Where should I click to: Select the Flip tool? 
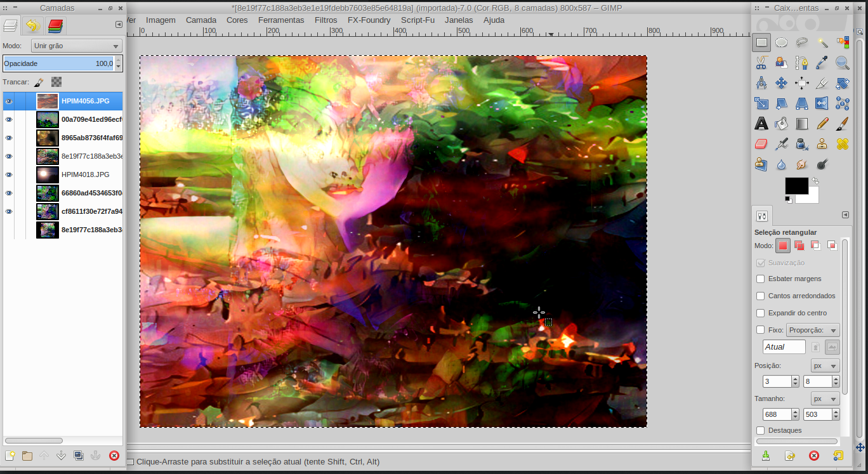[822, 103]
